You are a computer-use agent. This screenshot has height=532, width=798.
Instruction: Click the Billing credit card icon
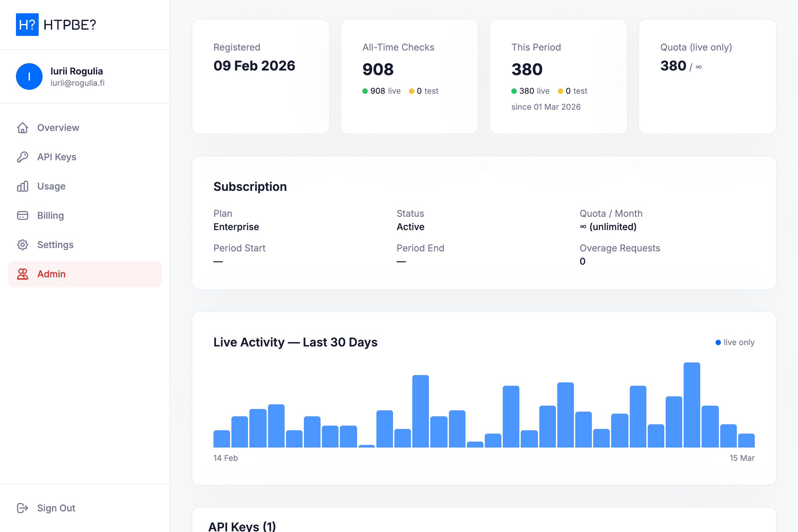point(22,215)
